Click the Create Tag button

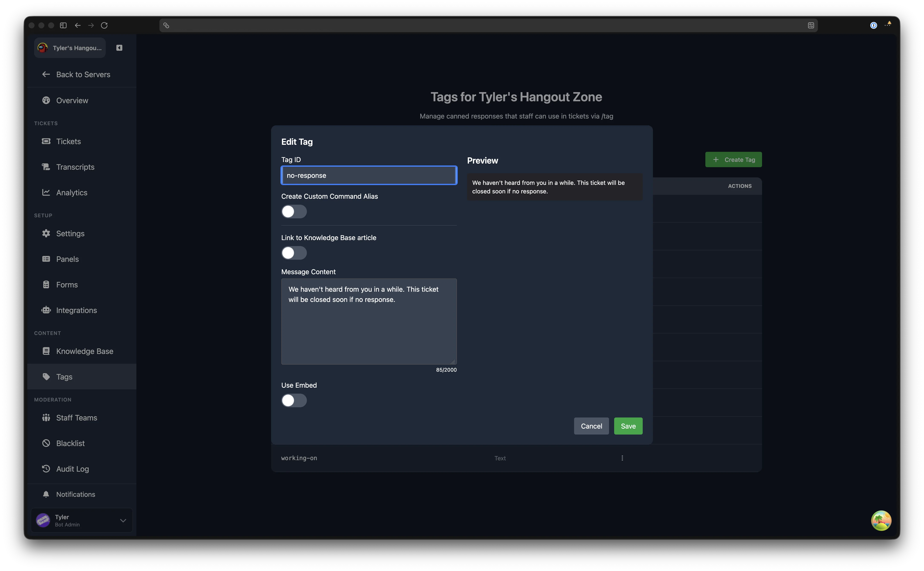point(733,159)
